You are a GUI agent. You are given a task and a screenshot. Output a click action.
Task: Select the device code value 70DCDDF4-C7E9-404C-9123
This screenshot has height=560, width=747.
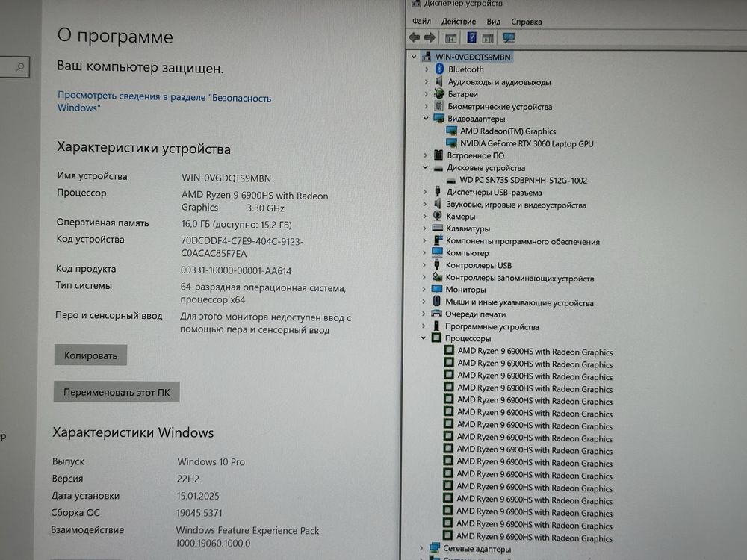pos(242,241)
